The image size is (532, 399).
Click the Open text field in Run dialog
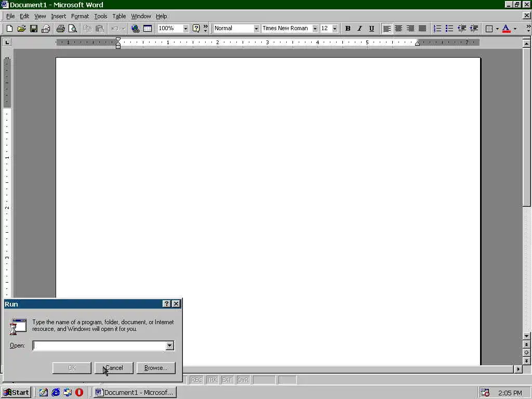[99, 345]
